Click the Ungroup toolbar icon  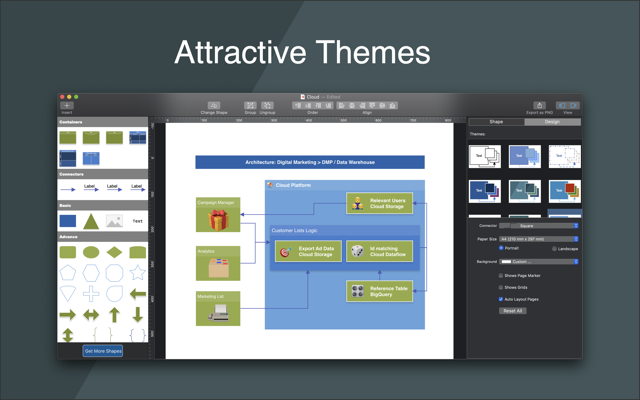click(267, 106)
